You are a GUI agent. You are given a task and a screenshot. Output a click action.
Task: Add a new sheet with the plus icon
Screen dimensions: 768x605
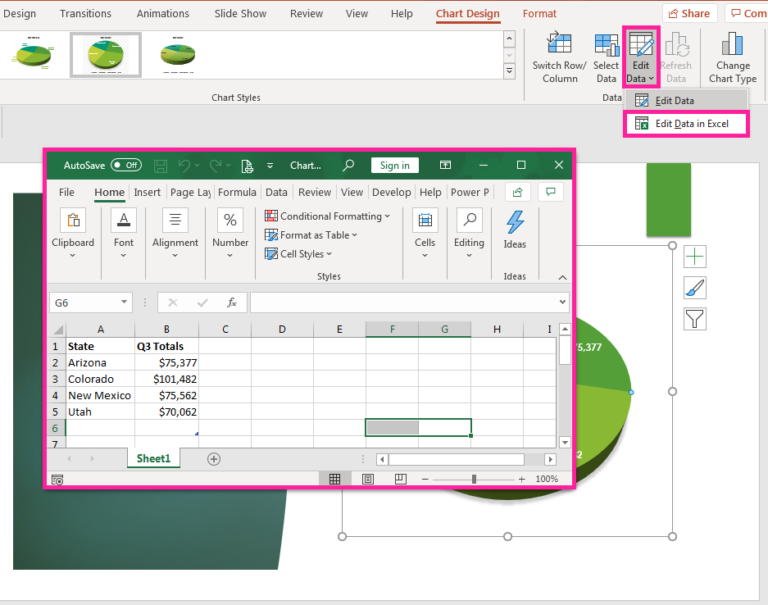pyautogui.click(x=214, y=459)
